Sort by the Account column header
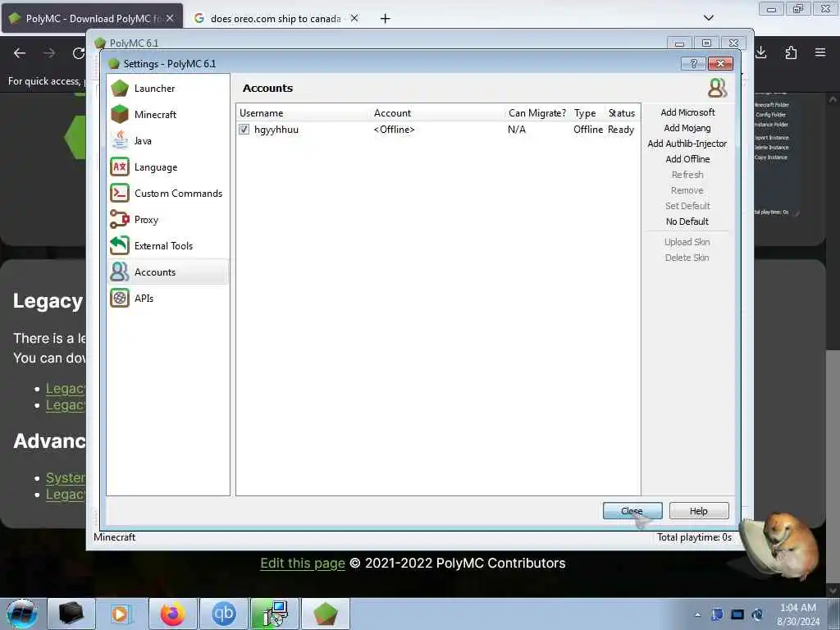Screen dimensions: 840x630 pyautogui.click(x=438, y=113)
